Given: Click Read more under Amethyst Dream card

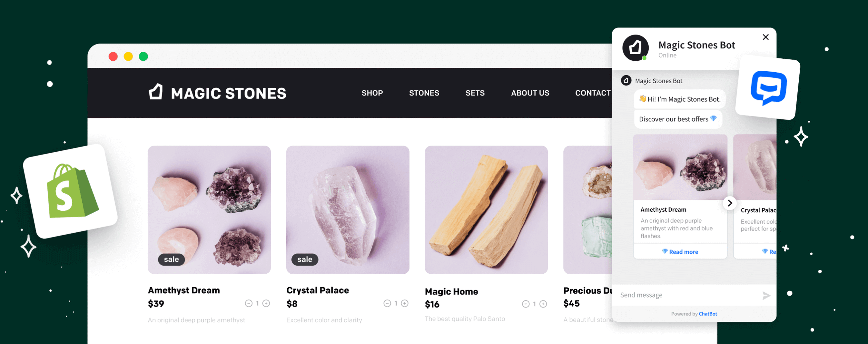Looking at the screenshot, I should pyautogui.click(x=680, y=252).
